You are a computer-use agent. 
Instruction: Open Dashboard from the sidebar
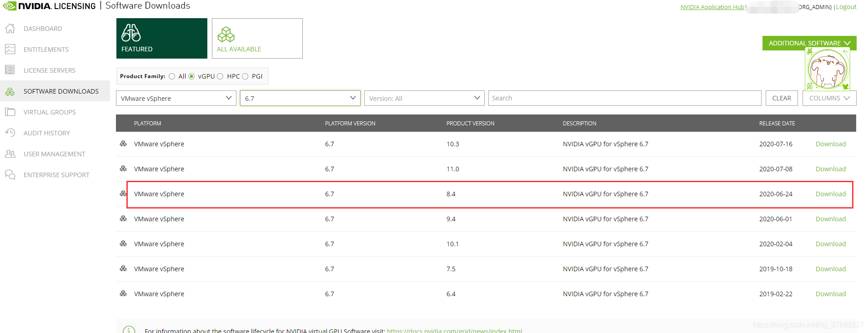click(43, 29)
